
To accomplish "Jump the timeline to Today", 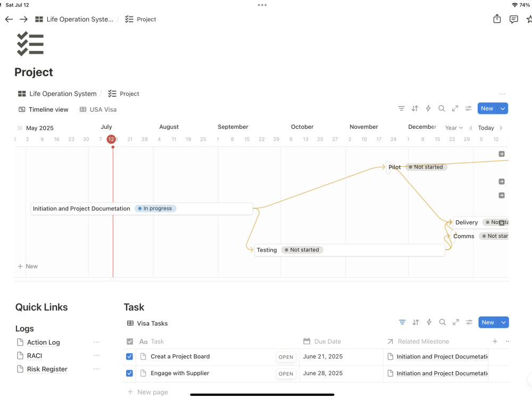I will [486, 128].
